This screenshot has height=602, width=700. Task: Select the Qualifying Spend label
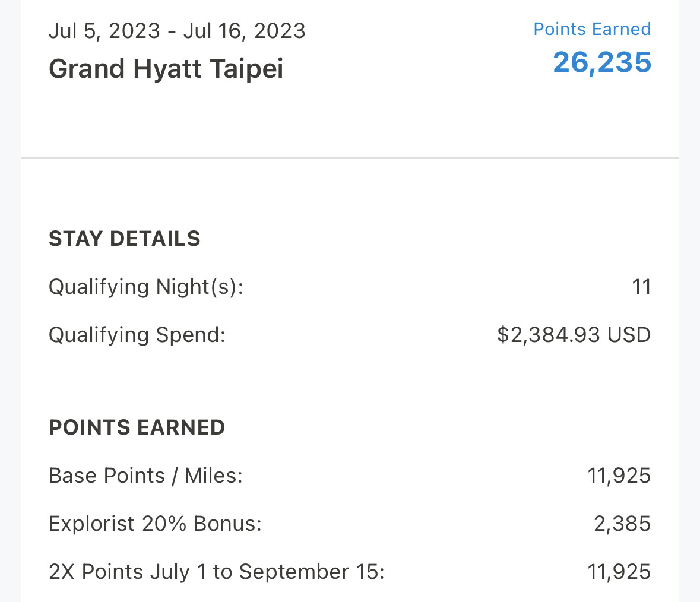[x=137, y=335]
